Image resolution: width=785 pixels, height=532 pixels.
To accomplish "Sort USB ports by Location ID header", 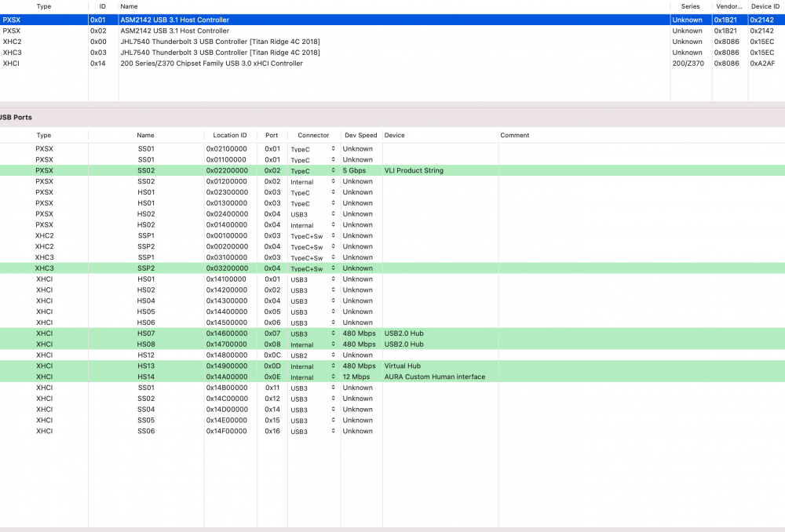I will click(x=230, y=135).
